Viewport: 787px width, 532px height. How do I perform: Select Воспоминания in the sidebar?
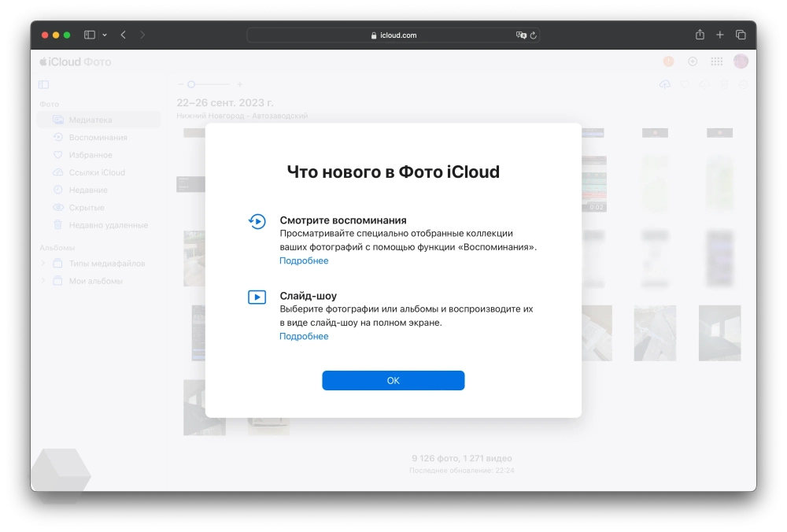point(98,138)
